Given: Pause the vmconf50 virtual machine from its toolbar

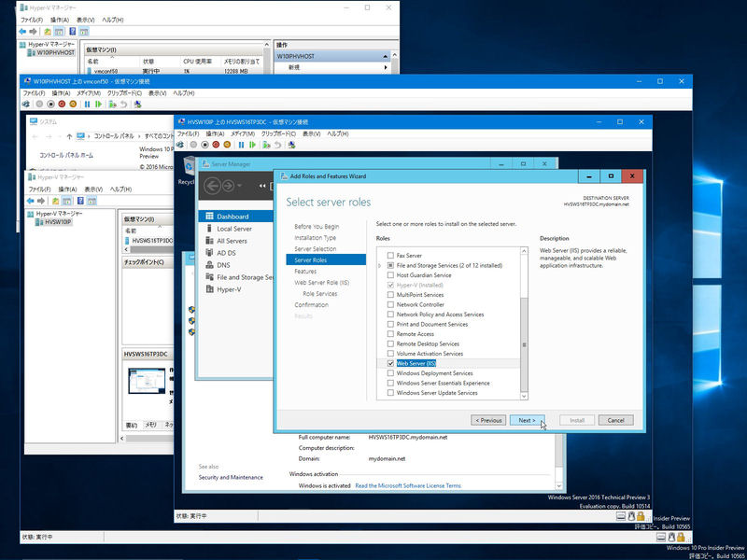Looking at the screenshot, I should [87, 104].
